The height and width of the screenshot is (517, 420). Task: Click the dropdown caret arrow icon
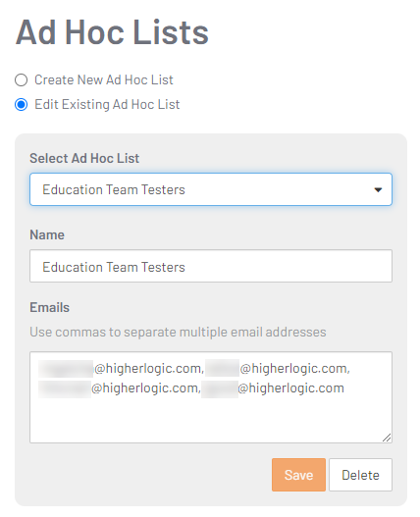(x=378, y=190)
